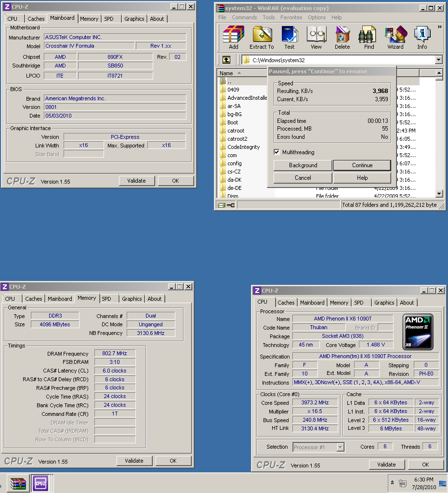Image resolution: width=448 pixels, height=493 pixels.
Task: Click Cancel in the benchmark dialog
Action: (x=303, y=178)
